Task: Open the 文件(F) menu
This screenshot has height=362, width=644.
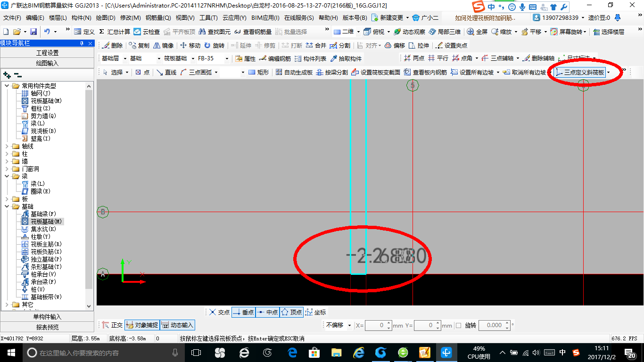Action: tap(12, 18)
